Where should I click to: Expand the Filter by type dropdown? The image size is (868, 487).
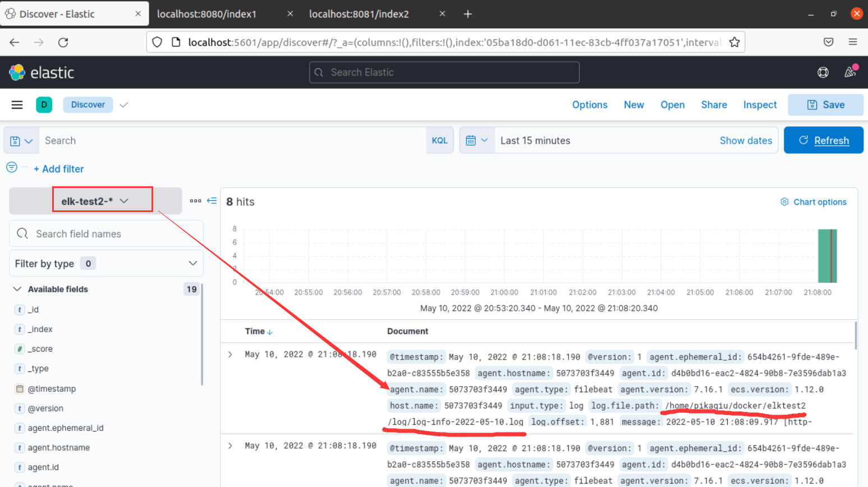106,263
